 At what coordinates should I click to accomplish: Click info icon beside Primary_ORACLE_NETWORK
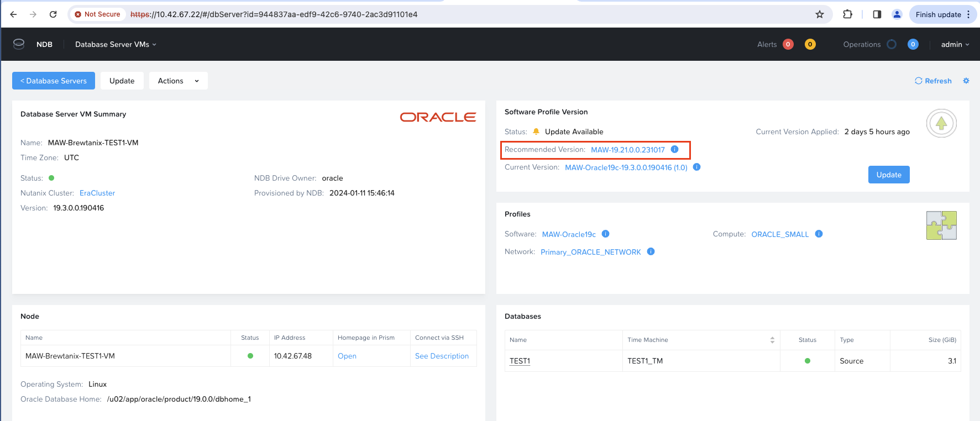[651, 251]
